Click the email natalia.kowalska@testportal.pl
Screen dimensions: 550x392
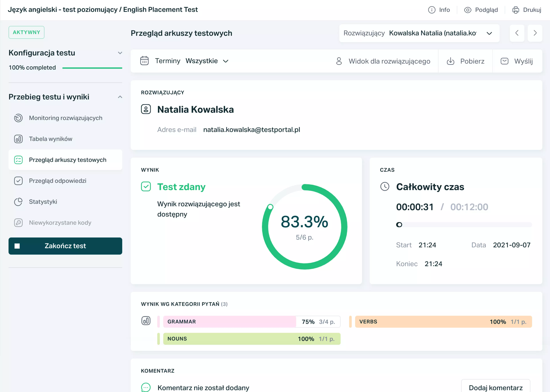(x=252, y=130)
